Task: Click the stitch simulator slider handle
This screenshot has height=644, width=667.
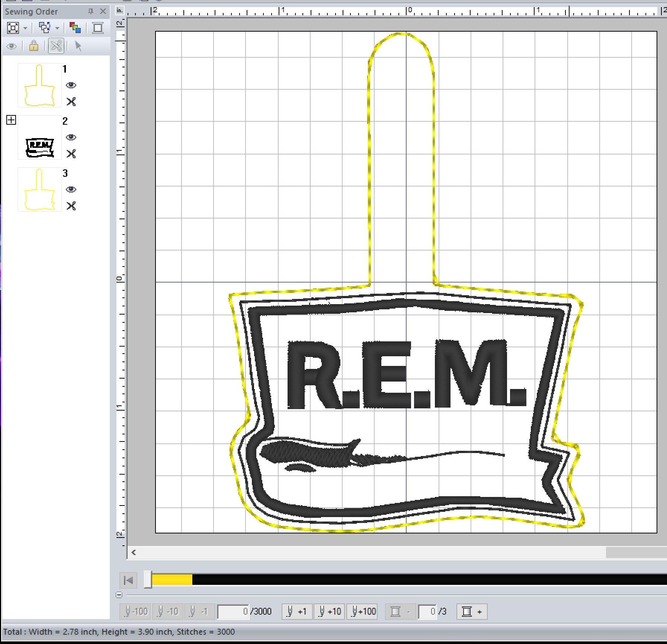Action: 148,580
